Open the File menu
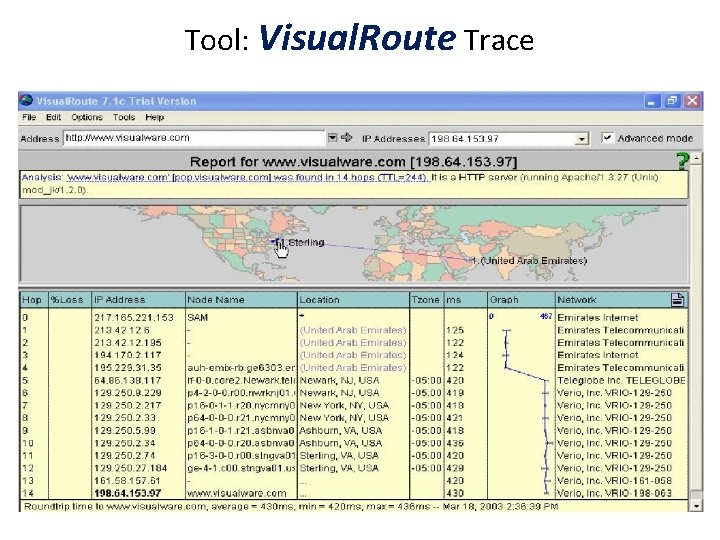 pyautogui.click(x=29, y=117)
